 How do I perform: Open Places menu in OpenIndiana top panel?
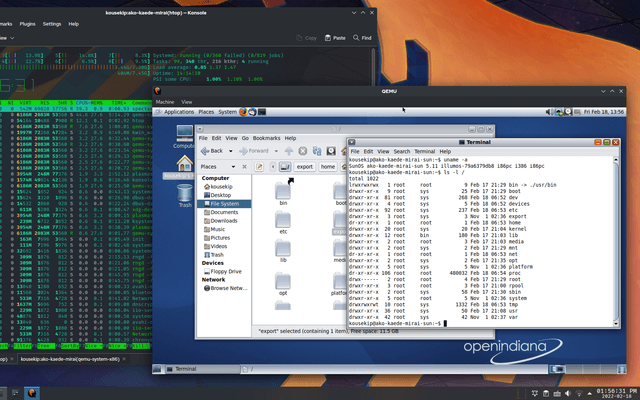pos(206,112)
